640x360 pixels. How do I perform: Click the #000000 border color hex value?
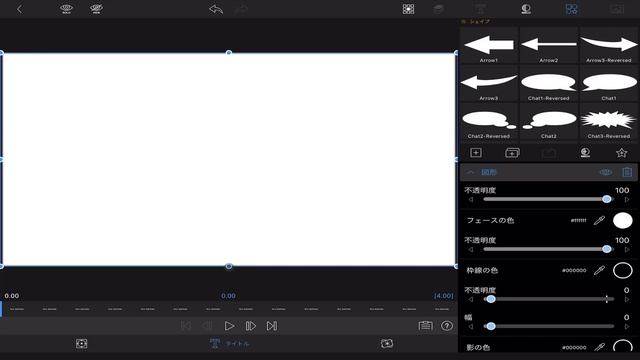pyautogui.click(x=574, y=270)
